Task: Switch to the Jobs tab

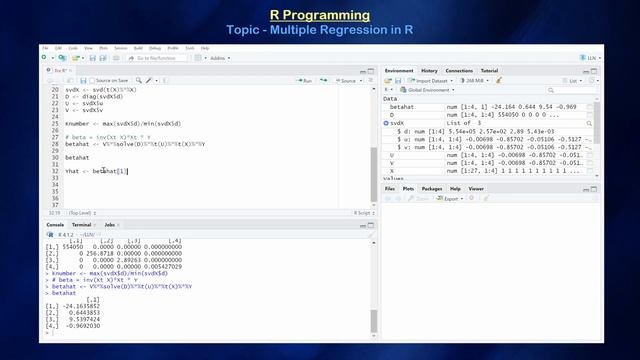Action: [109, 225]
